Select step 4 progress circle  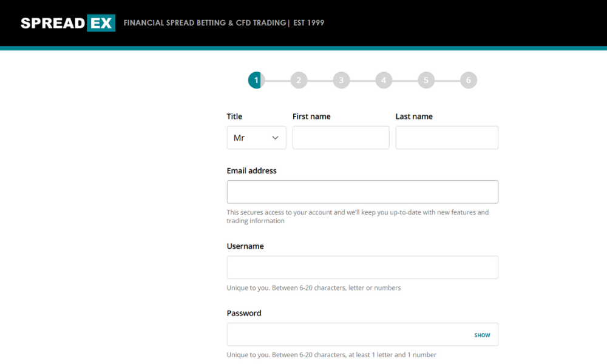point(384,80)
